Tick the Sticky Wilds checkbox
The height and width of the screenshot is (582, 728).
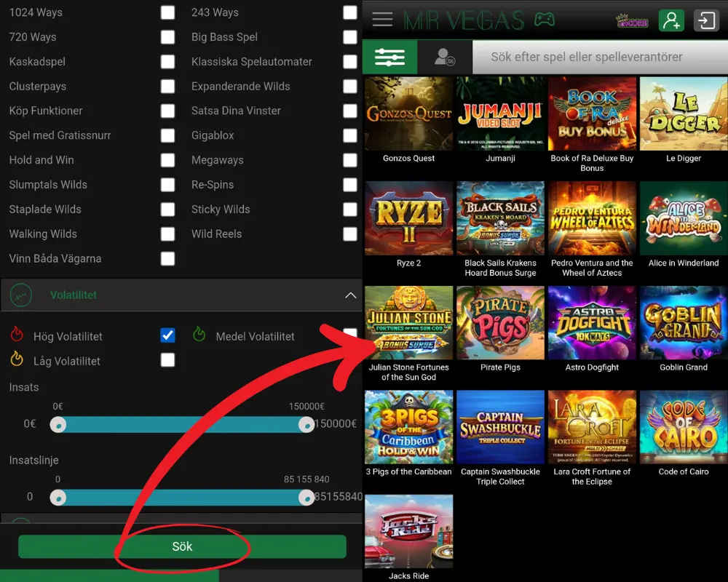[x=350, y=210]
